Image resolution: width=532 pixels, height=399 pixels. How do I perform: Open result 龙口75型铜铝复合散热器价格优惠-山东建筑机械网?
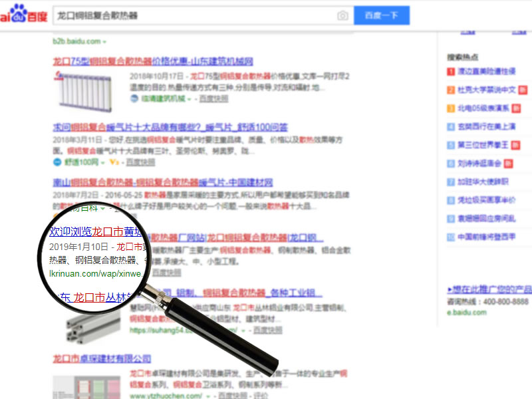pos(153,61)
